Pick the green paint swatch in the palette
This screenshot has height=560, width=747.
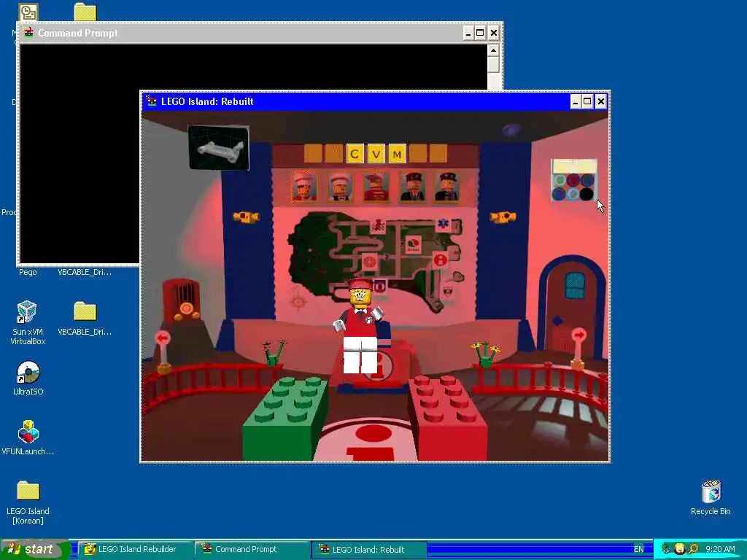coord(560,181)
